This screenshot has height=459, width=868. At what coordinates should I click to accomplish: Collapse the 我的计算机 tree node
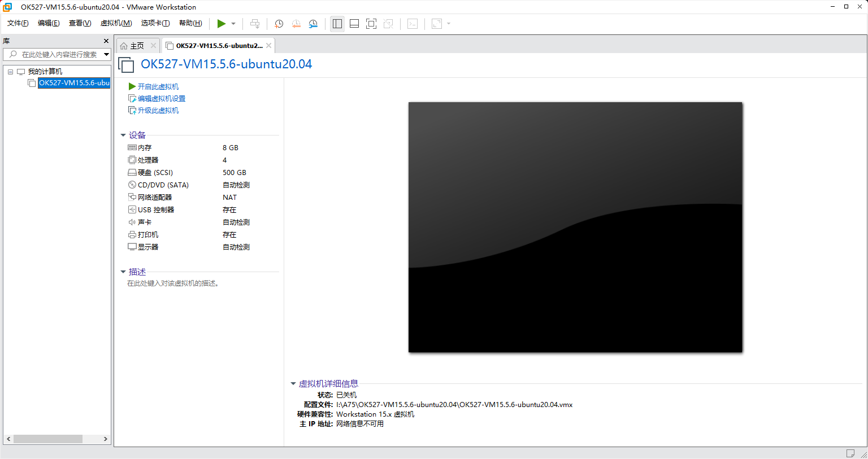(x=10, y=72)
